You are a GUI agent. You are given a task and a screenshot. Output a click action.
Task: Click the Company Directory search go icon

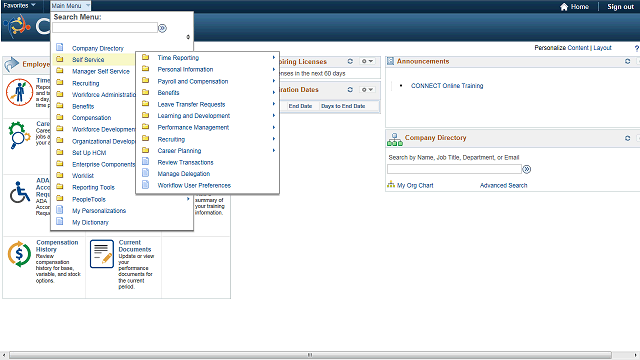tap(527, 169)
